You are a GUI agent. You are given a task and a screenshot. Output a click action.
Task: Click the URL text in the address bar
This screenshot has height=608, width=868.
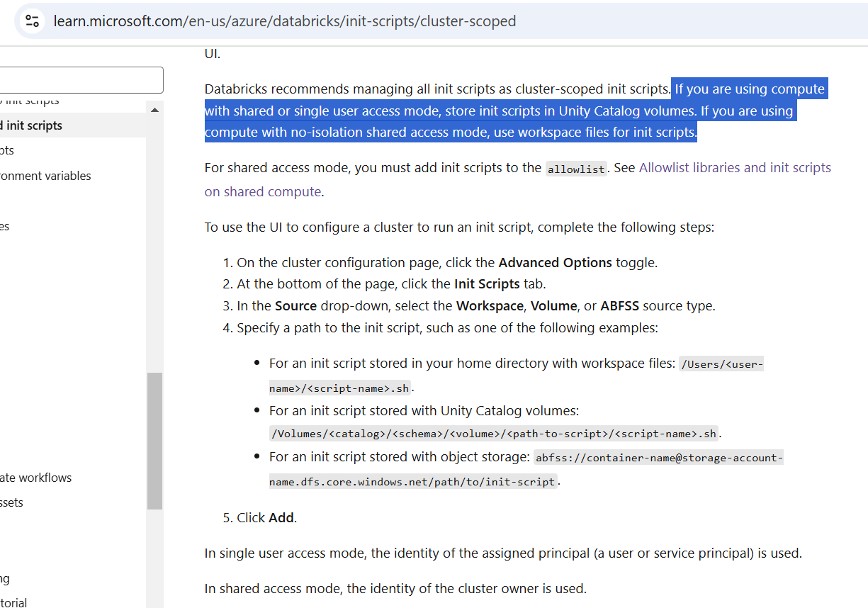(285, 21)
